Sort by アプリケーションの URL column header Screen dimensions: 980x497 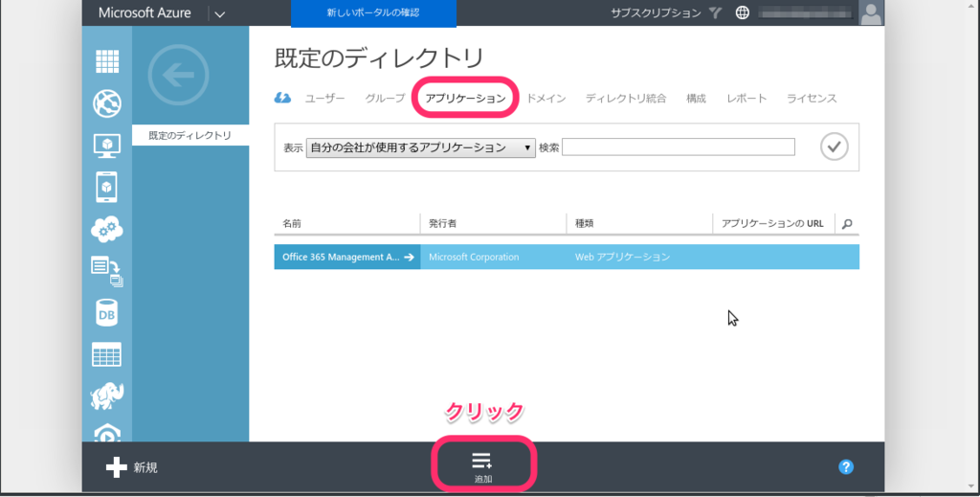pos(773,224)
